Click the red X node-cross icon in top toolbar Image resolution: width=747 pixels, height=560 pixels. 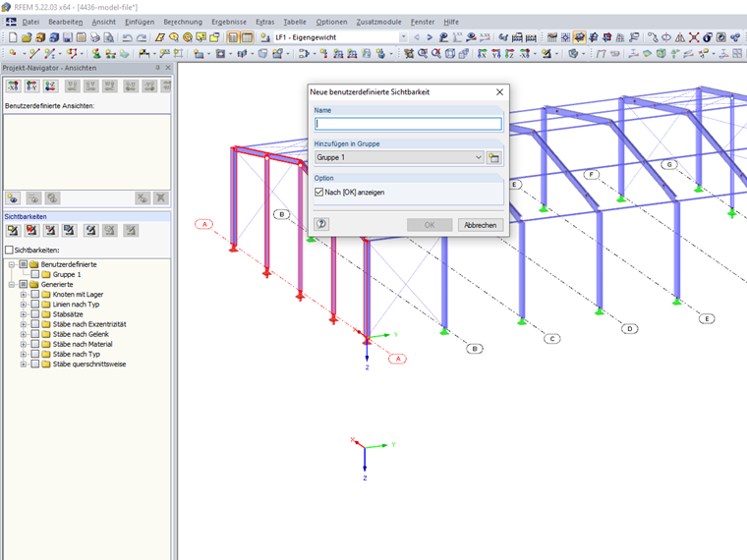click(x=694, y=37)
